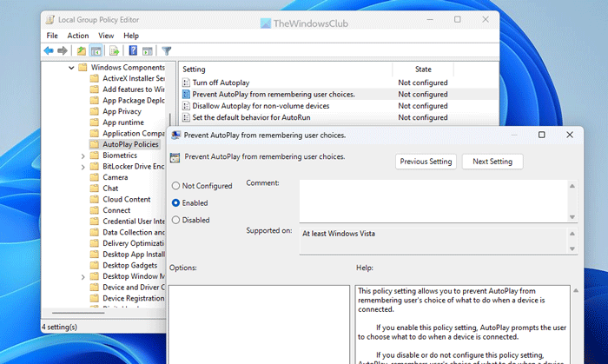Viewport: 608px width, 364px height.
Task: Select the Enabled radio button
Action: (x=175, y=202)
